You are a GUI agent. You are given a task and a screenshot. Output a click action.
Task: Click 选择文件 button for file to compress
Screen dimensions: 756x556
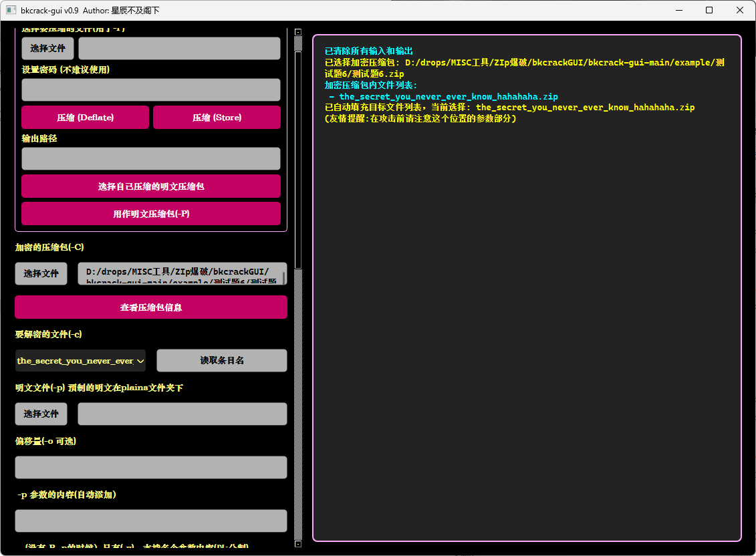(x=47, y=48)
